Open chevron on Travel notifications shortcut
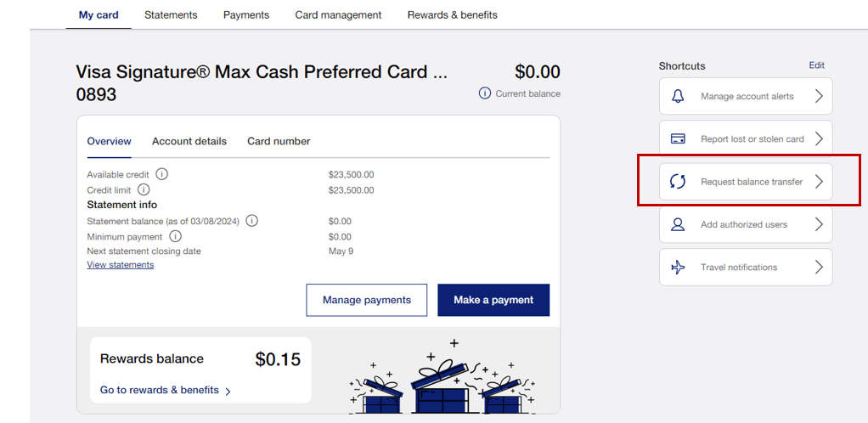This screenshot has width=868, height=423. 820,267
